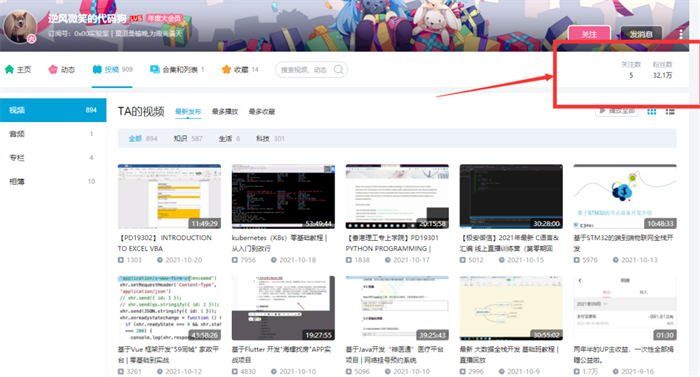Select 相簿 in the sidebar
This screenshot has height=377, width=700.
pyautogui.click(x=53, y=181)
